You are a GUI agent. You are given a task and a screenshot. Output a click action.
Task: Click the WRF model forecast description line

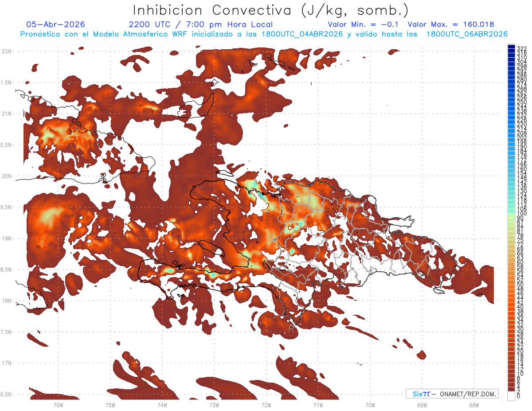(264, 34)
